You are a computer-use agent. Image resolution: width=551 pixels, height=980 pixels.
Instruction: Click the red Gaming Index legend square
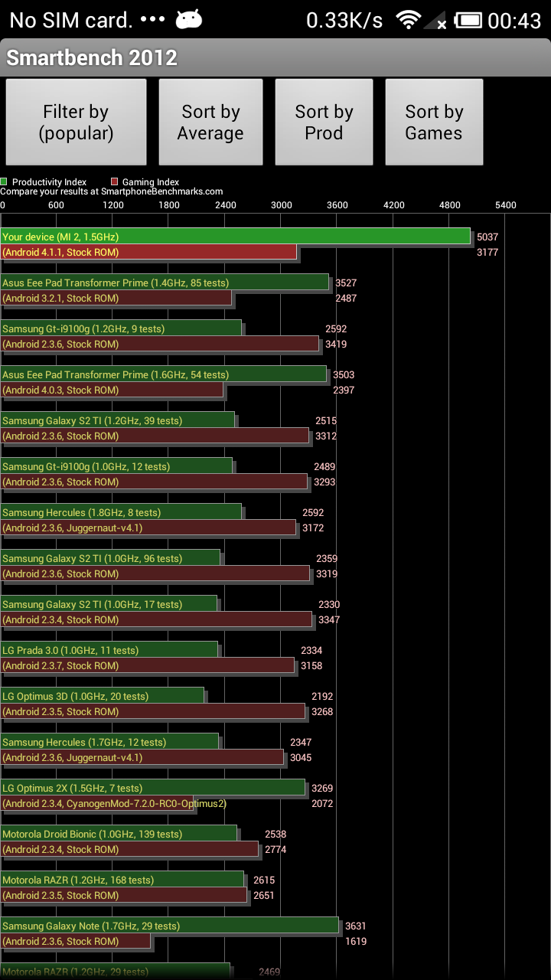click(115, 182)
